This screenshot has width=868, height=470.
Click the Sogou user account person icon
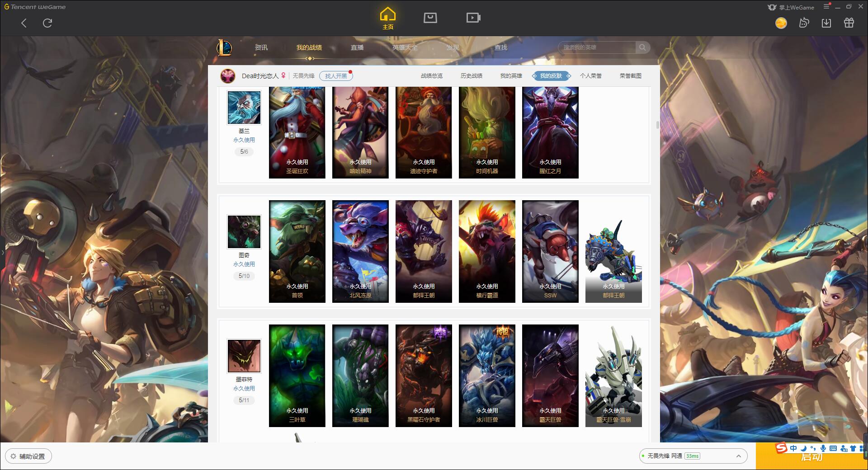click(x=844, y=448)
